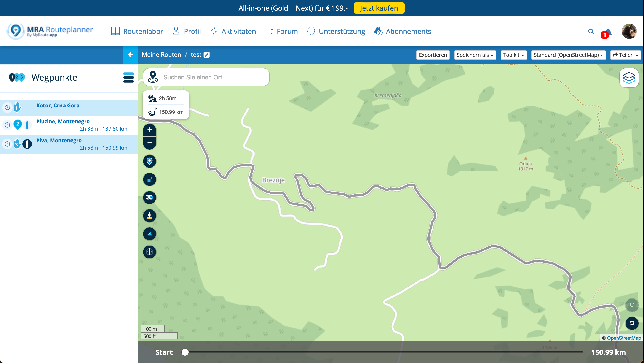Click the Exportieren button

(433, 55)
